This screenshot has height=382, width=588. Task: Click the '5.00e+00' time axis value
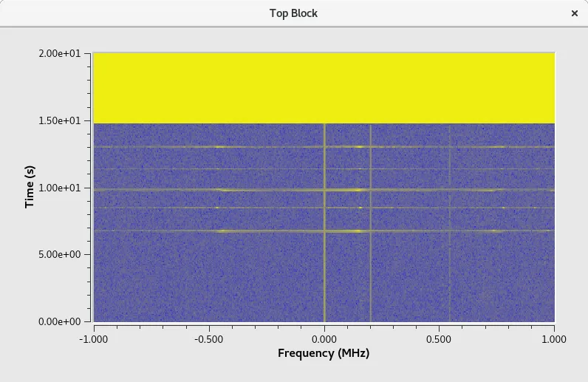[x=60, y=254]
